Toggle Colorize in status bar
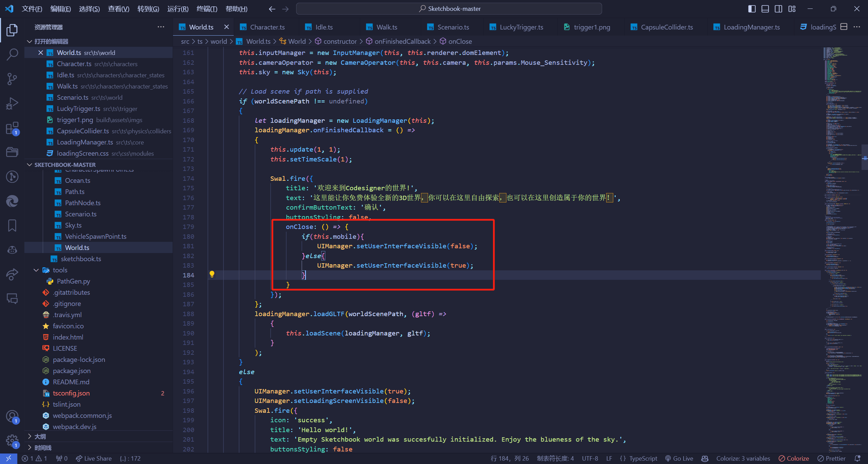This screenshot has height=464, width=868. pos(794,459)
